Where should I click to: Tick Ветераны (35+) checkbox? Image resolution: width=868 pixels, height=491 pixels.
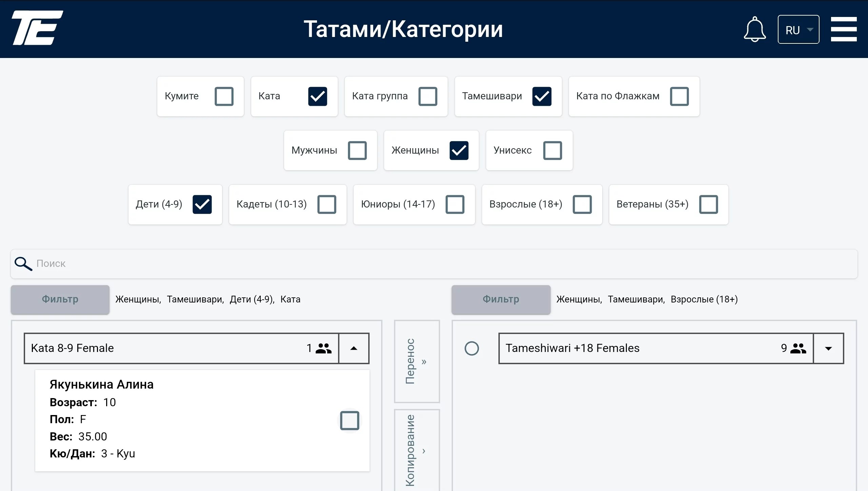point(708,204)
